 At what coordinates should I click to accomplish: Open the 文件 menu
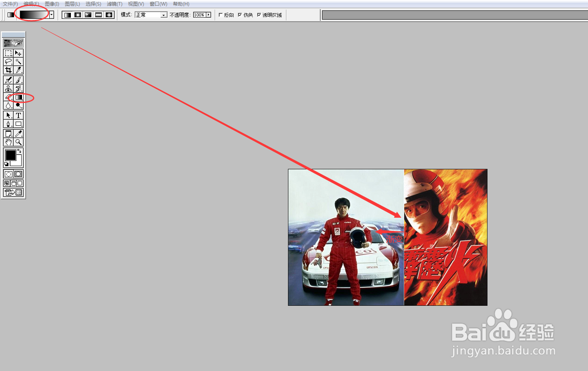tap(10, 4)
